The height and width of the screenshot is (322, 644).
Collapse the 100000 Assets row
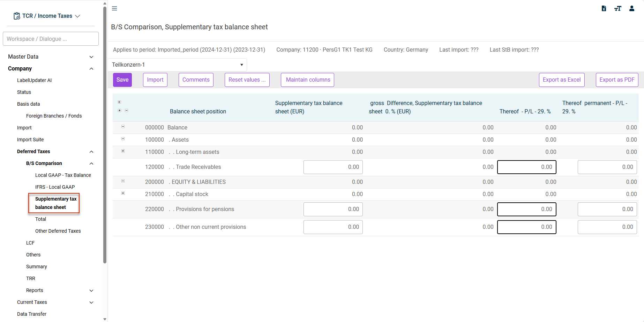point(123,139)
